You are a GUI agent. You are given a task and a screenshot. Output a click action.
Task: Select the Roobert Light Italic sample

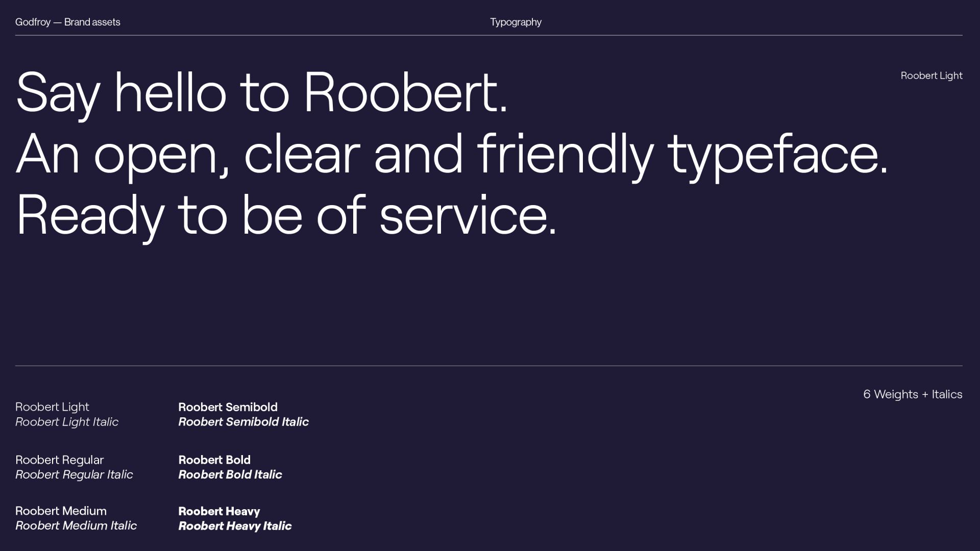[67, 422]
